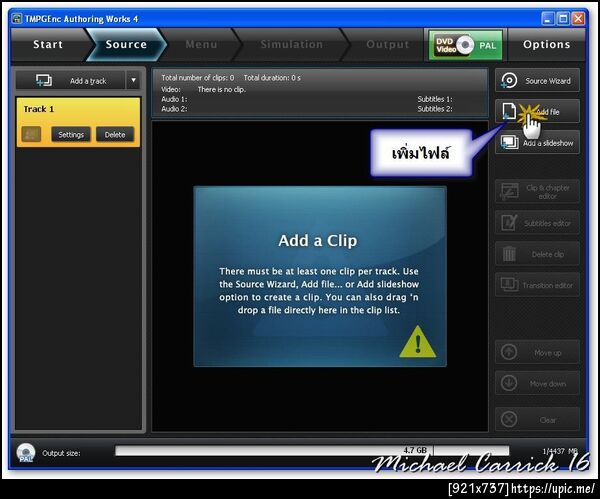Click the 'Output size:' label
The height and width of the screenshot is (499, 600).
tap(61, 453)
